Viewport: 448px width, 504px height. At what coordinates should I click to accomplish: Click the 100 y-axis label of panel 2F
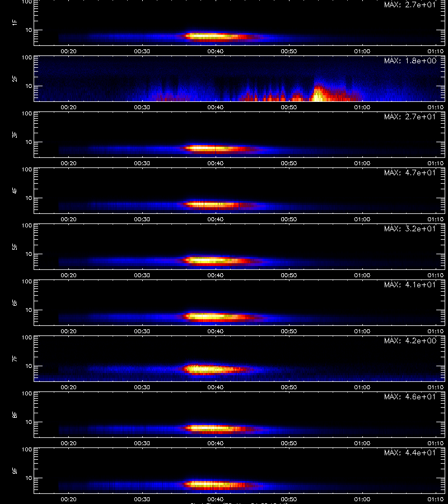coord(27,58)
